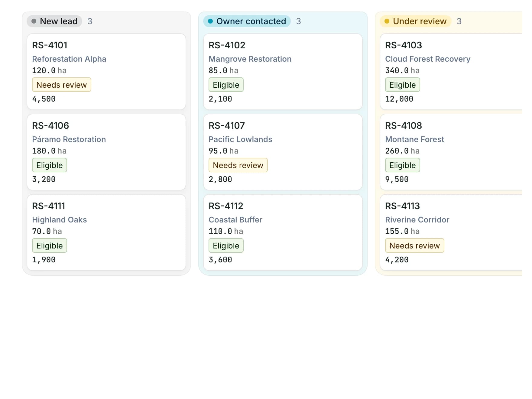Click Eligible badge on RS-4102
Screen dimensions: 532x399
226,85
